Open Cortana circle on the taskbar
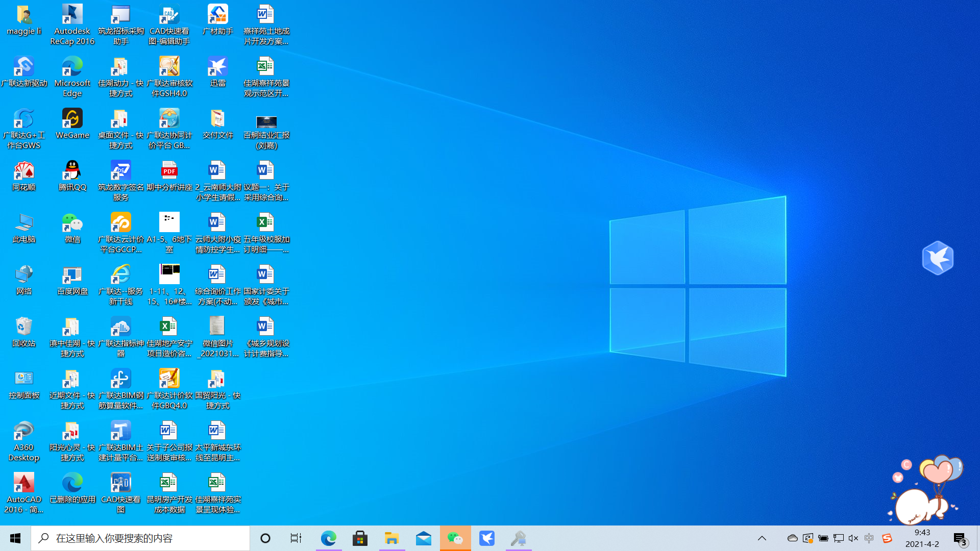This screenshot has height=551, width=980. (265, 538)
